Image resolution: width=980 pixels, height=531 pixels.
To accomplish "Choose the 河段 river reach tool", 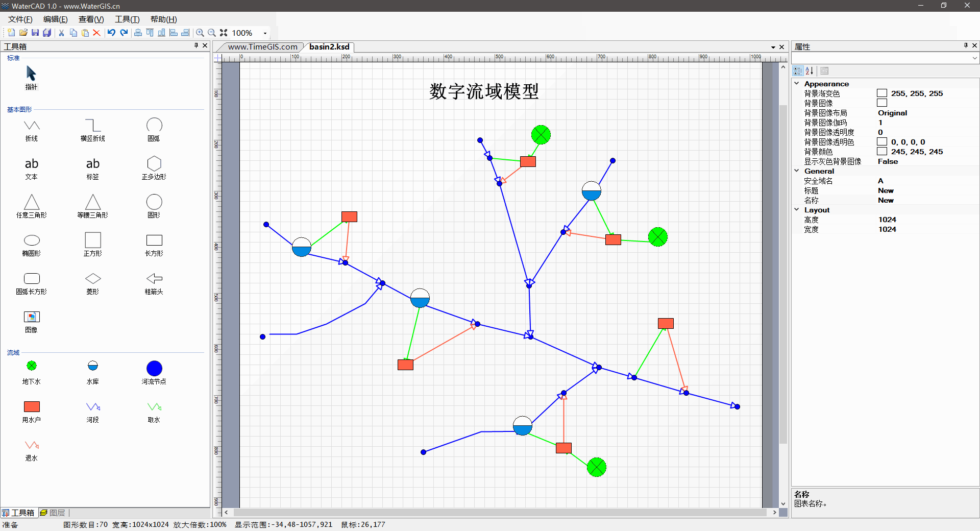I will 92,407.
